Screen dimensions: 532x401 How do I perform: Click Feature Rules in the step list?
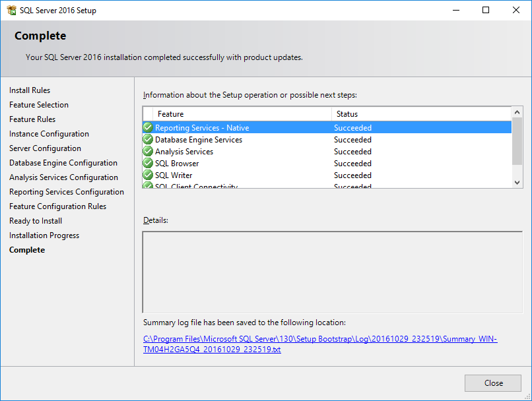[32, 119]
